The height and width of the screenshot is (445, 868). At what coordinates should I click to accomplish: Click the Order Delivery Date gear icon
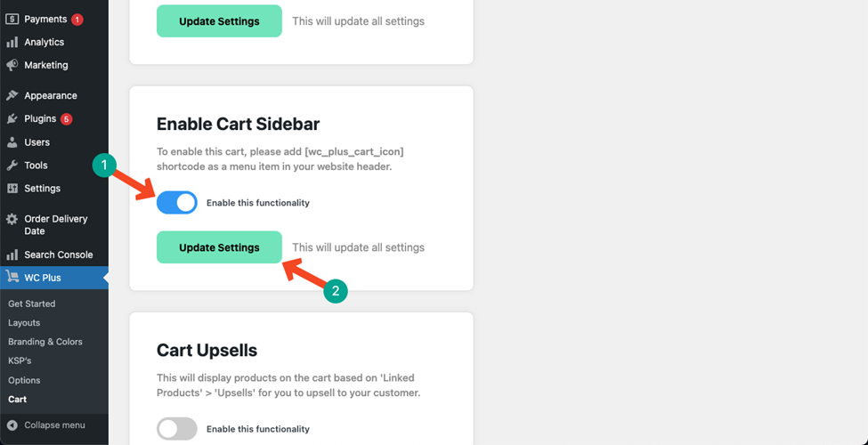[x=12, y=220]
